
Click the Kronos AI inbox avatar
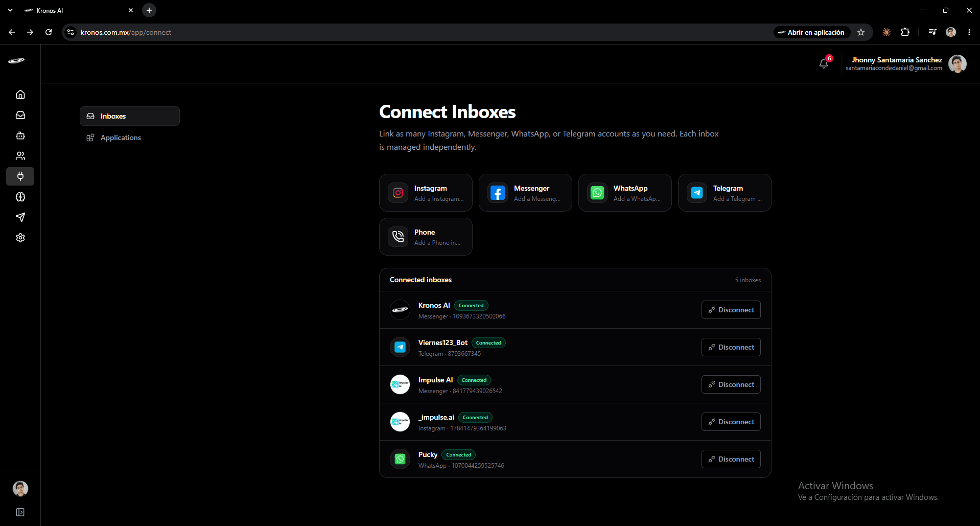tap(400, 310)
